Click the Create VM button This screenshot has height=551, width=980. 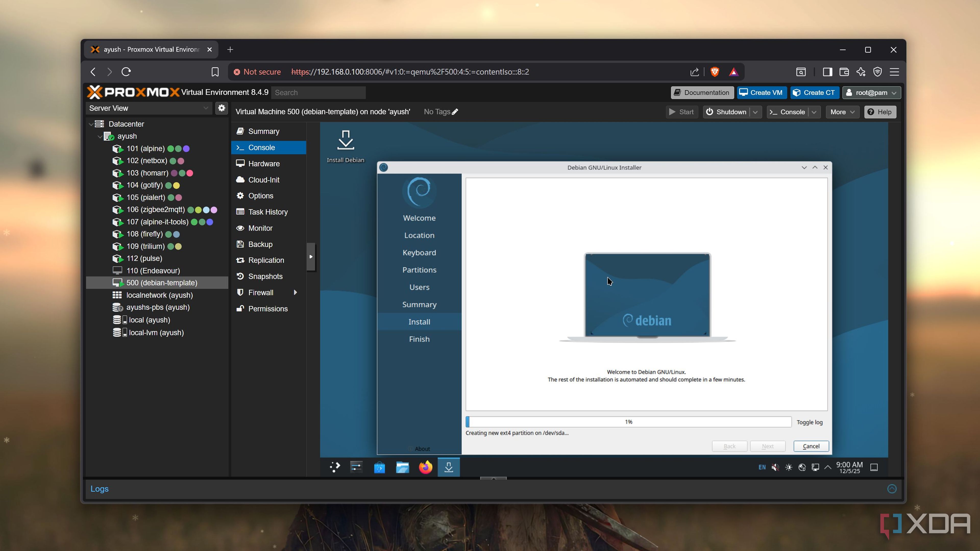(x=762, y=92)
